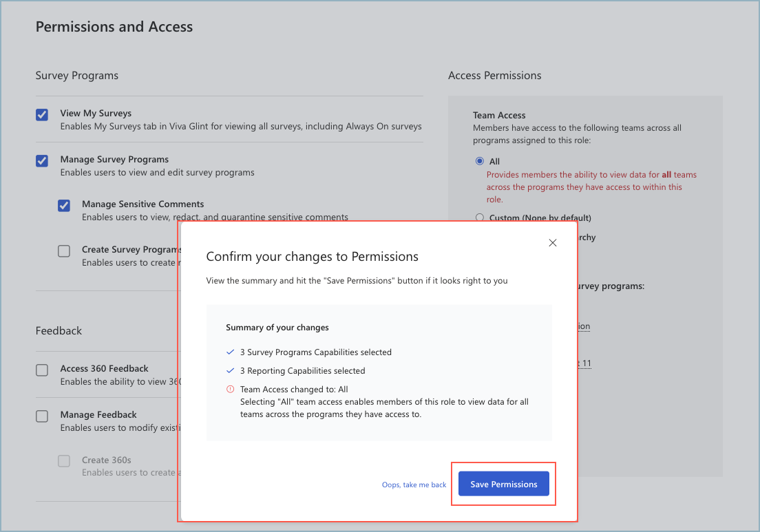
Task: Click checkmark next to Survey Programs Capabilities
Action: [230, 352]
